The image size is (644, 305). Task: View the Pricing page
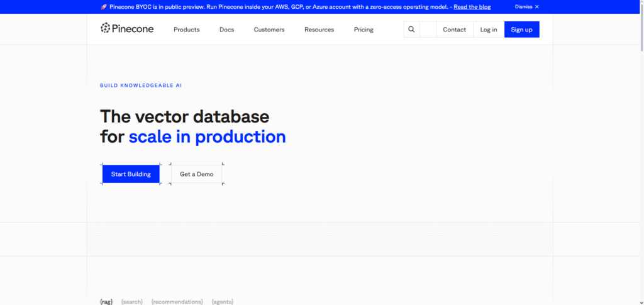(x=364, y=30)
